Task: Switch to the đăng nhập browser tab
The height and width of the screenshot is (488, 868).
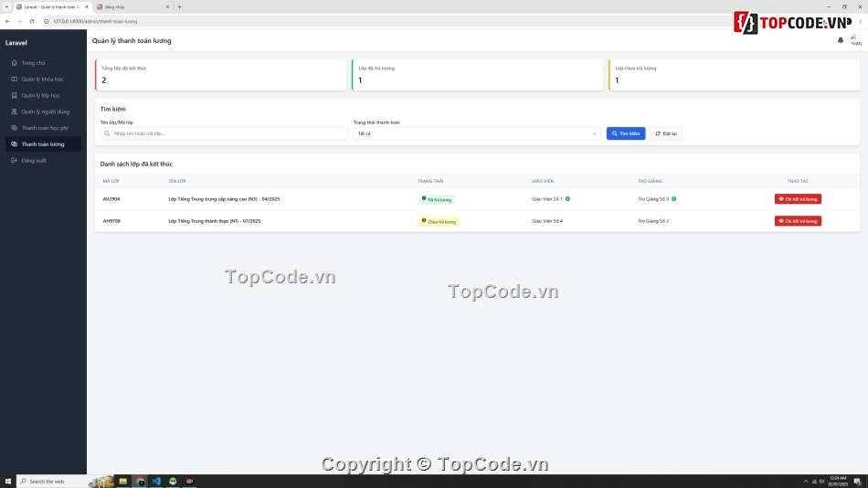Action: 132,6
